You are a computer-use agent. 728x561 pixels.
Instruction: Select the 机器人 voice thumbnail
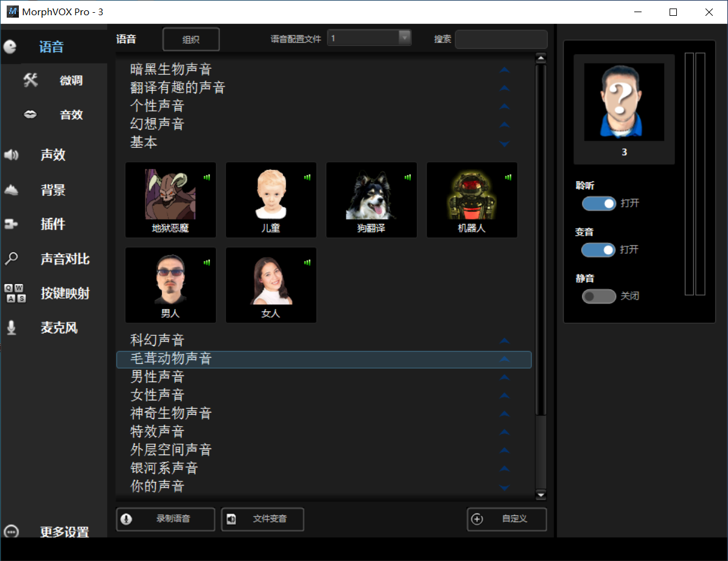472,200
